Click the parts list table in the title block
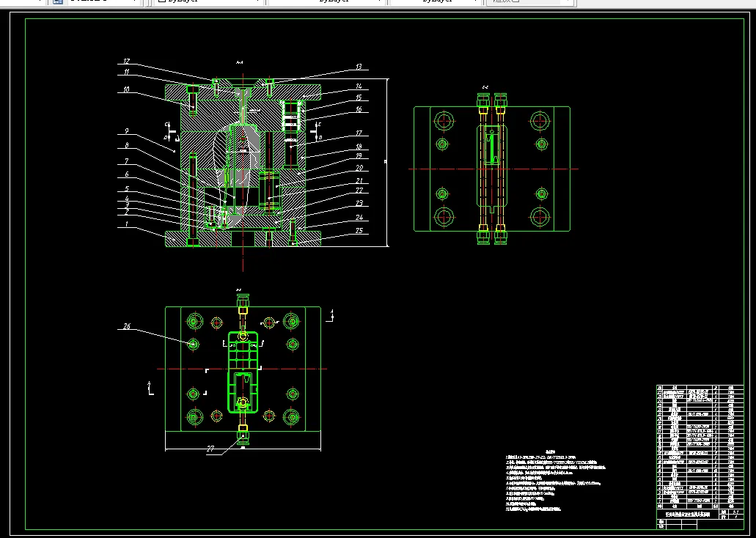 coord(700,447)
